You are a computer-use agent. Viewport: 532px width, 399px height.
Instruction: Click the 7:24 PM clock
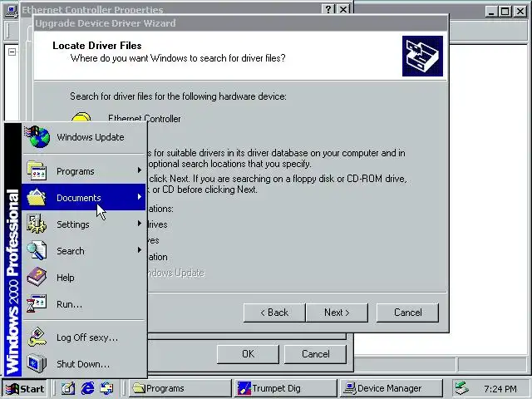(x=500, y=389)
